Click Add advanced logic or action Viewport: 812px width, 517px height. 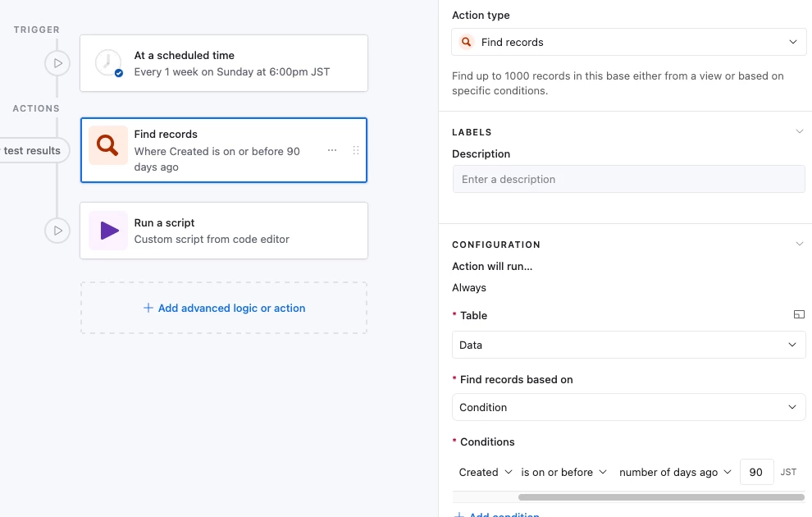point(224,309)
